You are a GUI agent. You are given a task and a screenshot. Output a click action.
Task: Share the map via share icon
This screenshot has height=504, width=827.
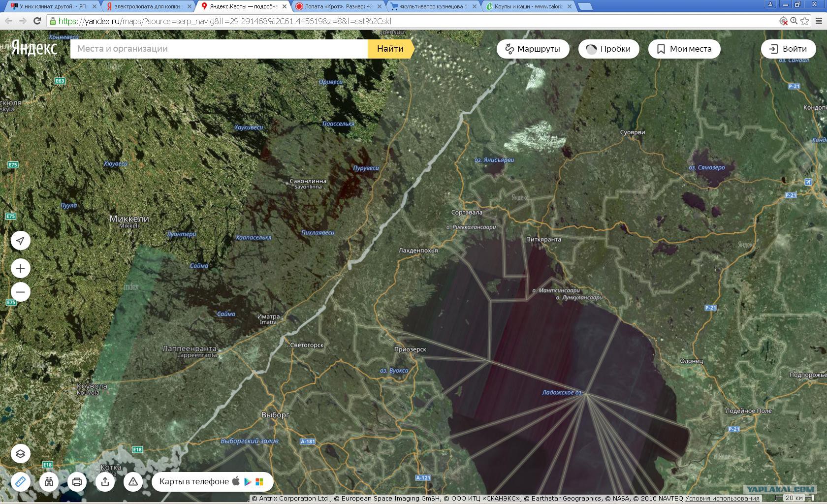(x=105, y=481)
